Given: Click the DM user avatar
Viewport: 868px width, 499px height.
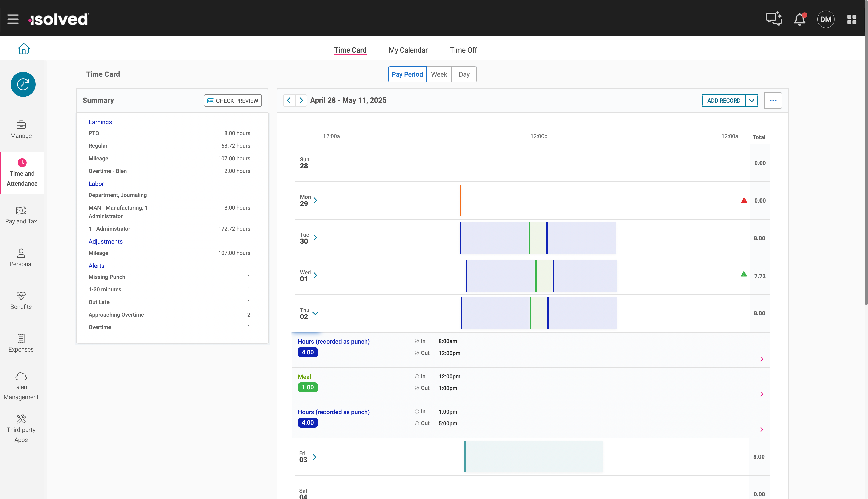Looking at the screenshot, I should [x=826, y=20].
